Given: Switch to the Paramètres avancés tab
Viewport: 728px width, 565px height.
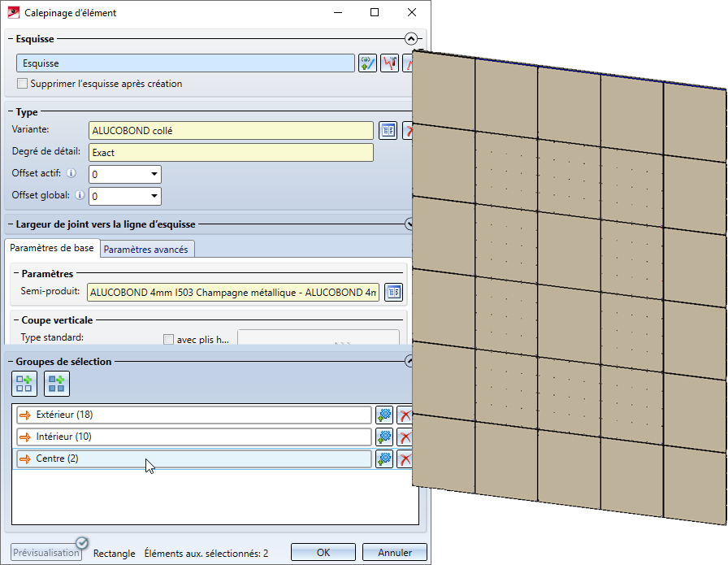Looking at the screenshot, I should click(x=145, y=250).
